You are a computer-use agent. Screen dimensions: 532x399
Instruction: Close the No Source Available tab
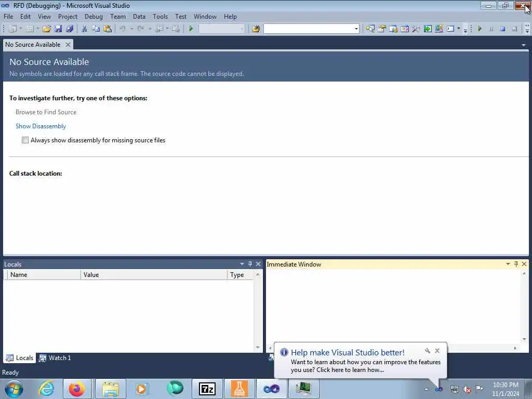pos(68,45)
